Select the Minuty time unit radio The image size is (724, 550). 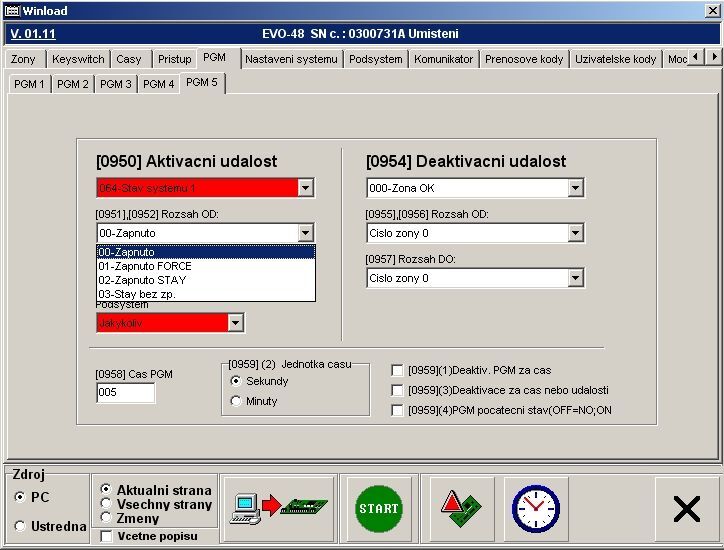tap(236, 401)
